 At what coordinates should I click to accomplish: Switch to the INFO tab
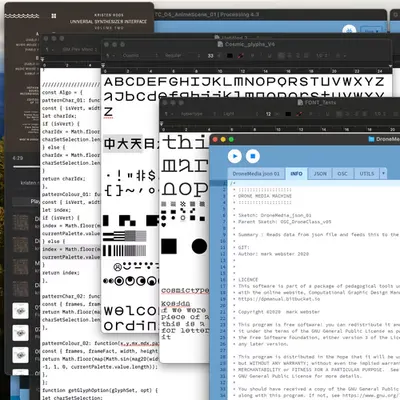[296, 174]
